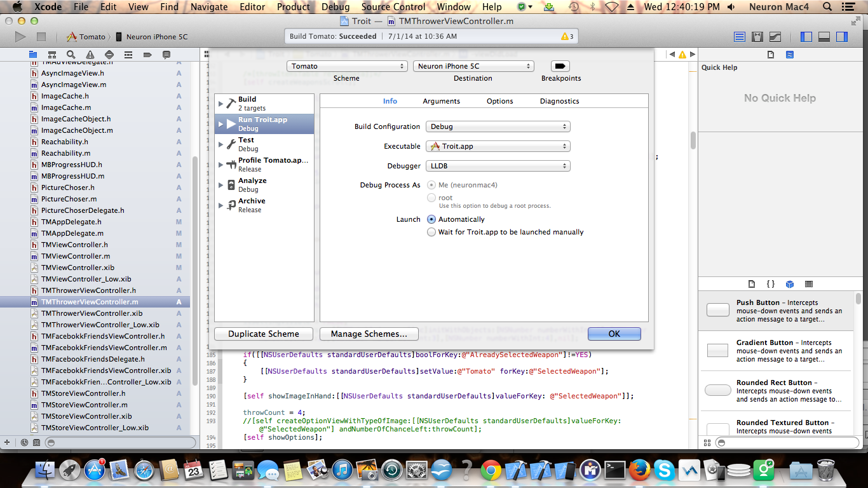
Task: Select Profile Tomato.app action row
Action: tap(265, 165)
